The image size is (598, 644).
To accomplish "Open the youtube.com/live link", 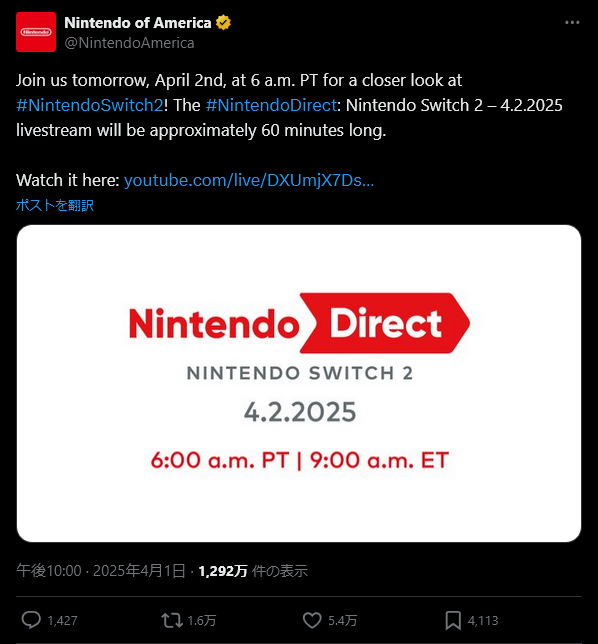I will (249, 180).
